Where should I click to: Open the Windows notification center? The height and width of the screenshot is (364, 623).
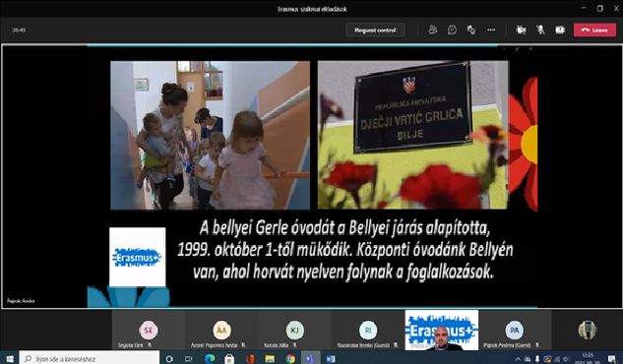click(612, 359)
